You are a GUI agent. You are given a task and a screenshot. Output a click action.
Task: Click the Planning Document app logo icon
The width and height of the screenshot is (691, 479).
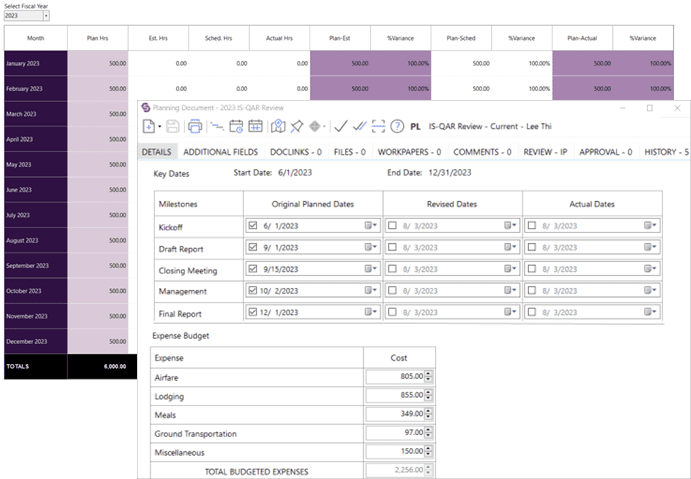pos(146,108)
